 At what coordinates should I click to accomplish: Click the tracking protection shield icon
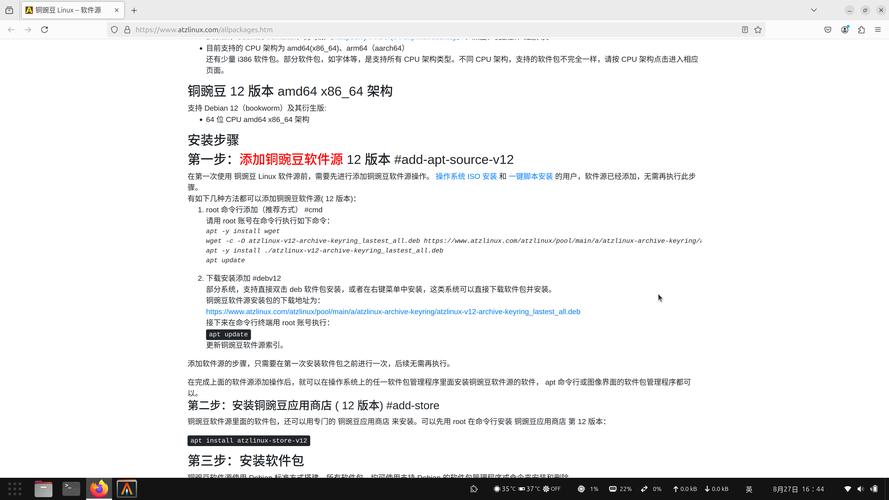tap(115, 29)
